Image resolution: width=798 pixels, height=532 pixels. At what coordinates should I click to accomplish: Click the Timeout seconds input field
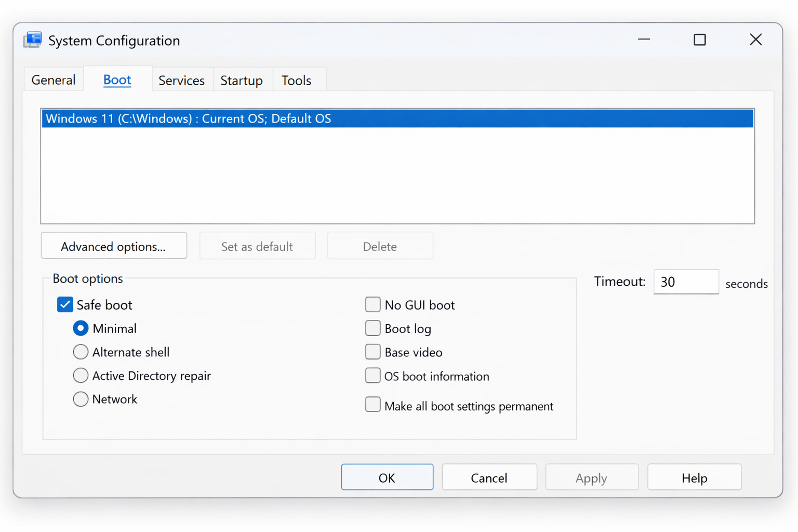click(686, 282)
